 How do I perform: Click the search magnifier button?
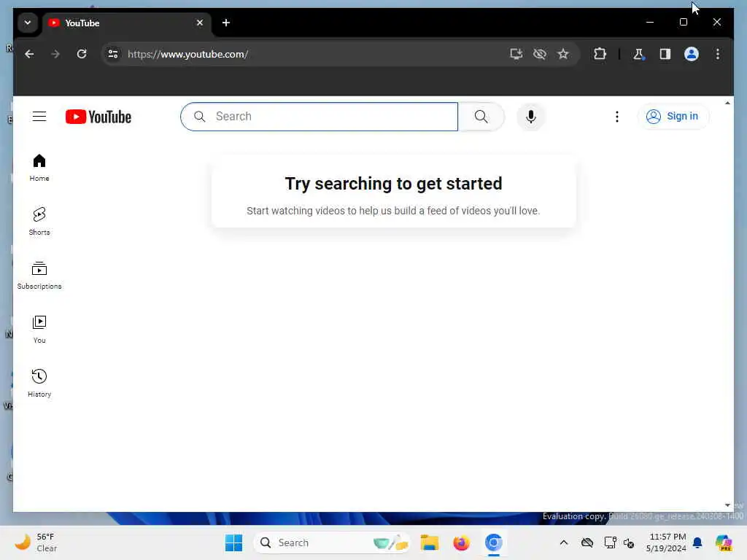click(x=481, y=116)
